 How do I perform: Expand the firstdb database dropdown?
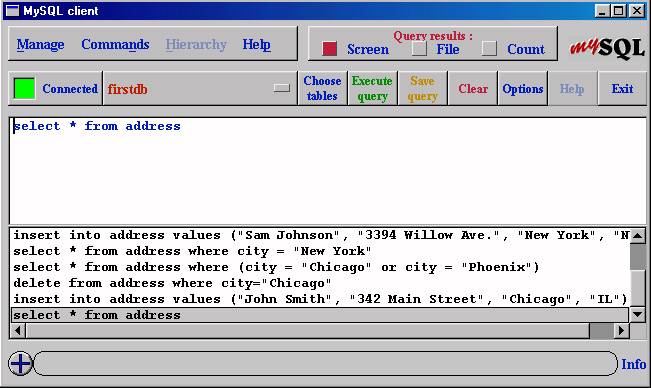tap(282, 88)
